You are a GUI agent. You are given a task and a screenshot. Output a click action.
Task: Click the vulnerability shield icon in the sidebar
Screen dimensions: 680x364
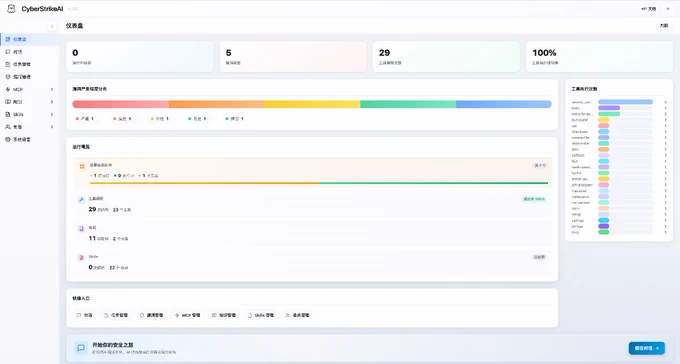pyautogui.click(x=8, y=77)
